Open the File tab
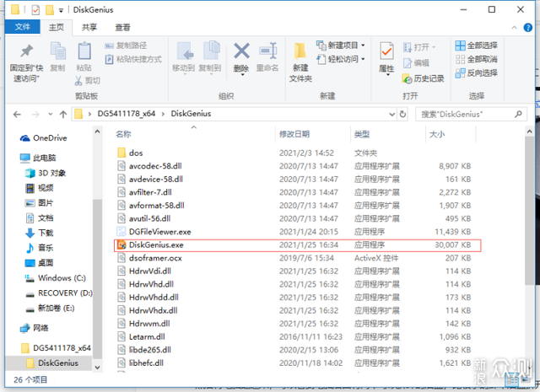 [23, 27]
